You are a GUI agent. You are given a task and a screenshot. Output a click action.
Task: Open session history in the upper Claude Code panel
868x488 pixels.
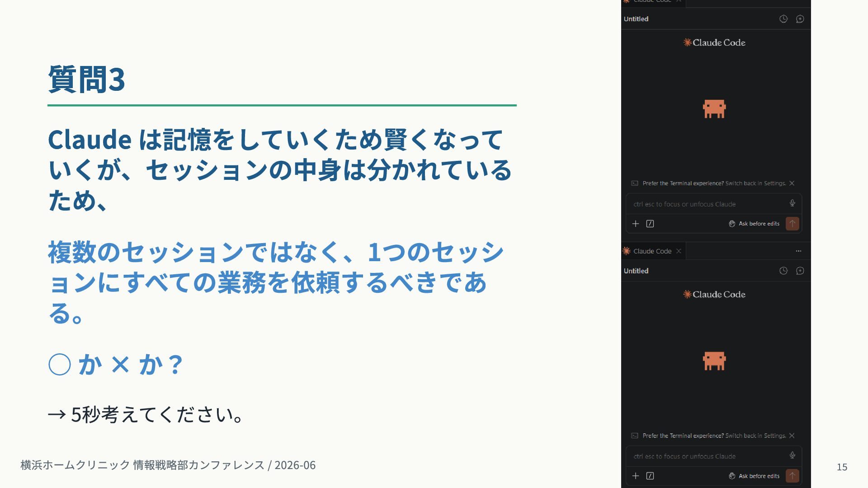tap(783, 19)
